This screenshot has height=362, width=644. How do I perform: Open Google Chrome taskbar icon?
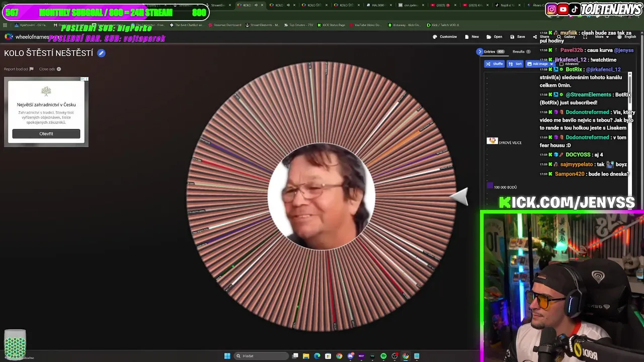[x=339, y=356]
